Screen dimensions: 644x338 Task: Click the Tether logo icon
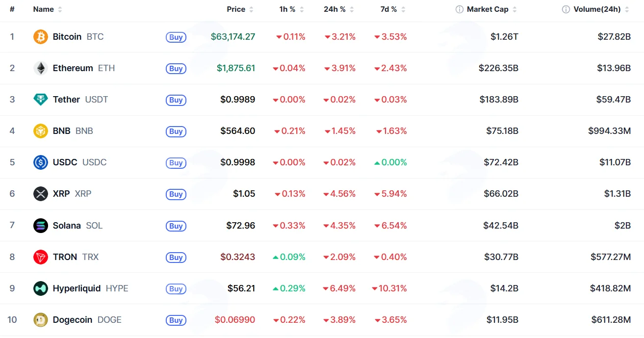click(41, 100)
